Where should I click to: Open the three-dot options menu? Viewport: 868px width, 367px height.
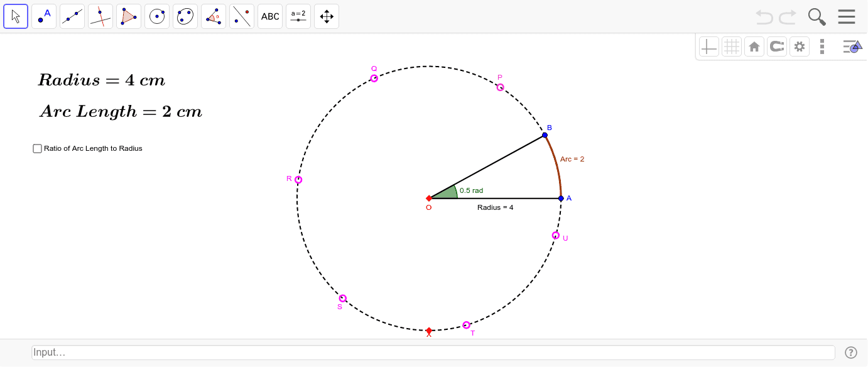822,46
